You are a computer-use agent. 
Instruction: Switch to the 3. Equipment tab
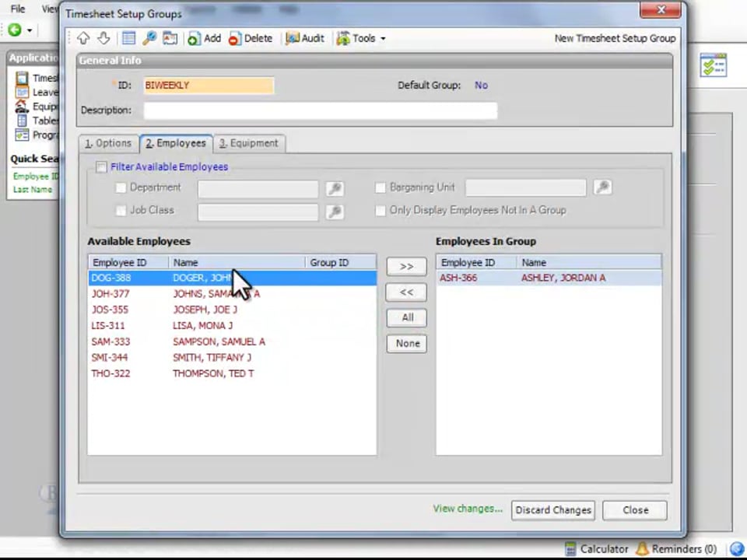(249, 143)
